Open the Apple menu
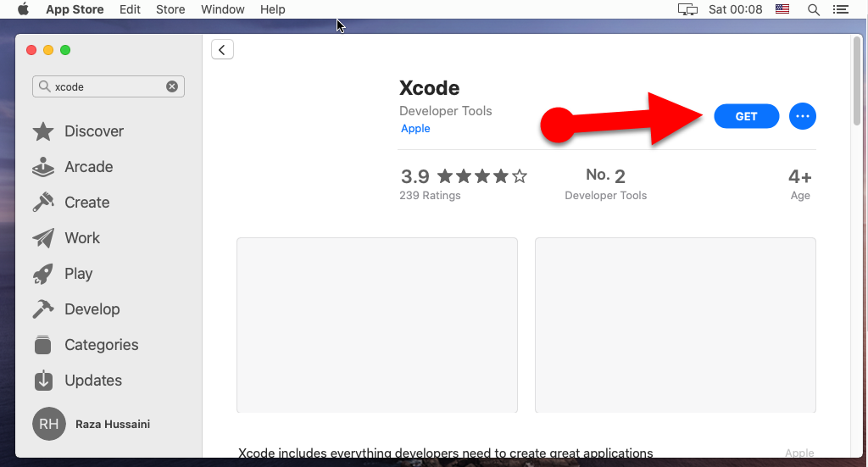 (x=23, y=9)
